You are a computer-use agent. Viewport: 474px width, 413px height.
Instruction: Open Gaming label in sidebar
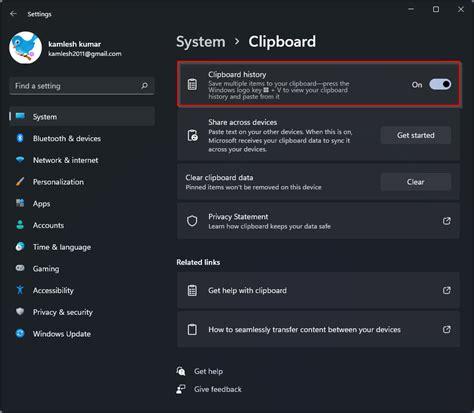click(x=46, y=269)
